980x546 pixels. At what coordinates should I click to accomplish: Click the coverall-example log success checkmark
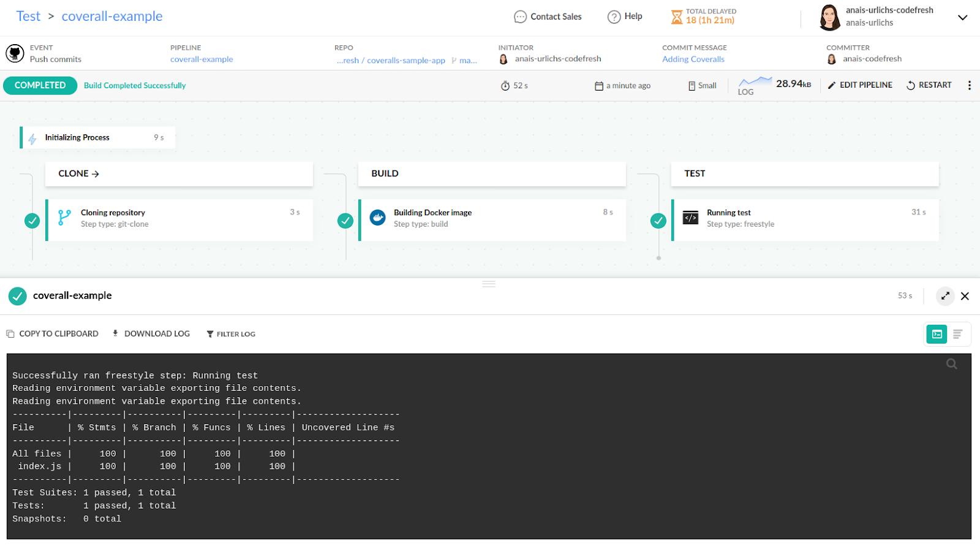(18, 296)
